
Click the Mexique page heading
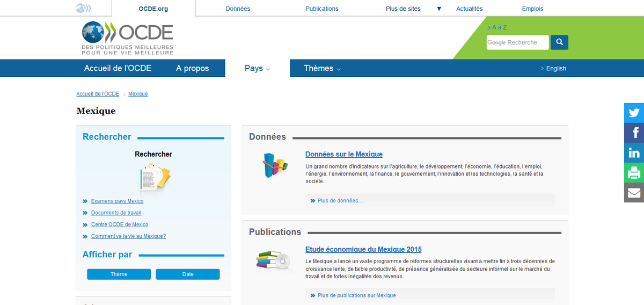tap(96, 111)
